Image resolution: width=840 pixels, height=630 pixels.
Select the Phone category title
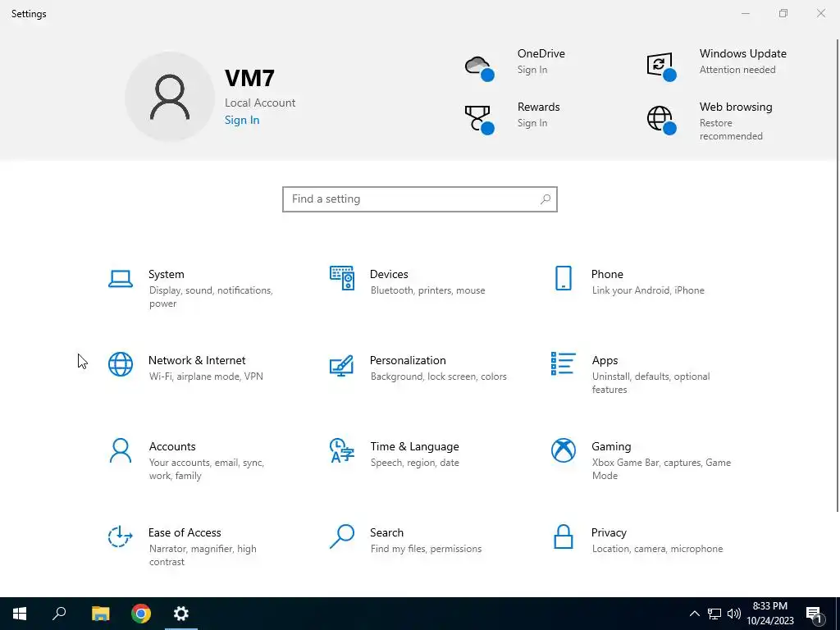[607, 274]
